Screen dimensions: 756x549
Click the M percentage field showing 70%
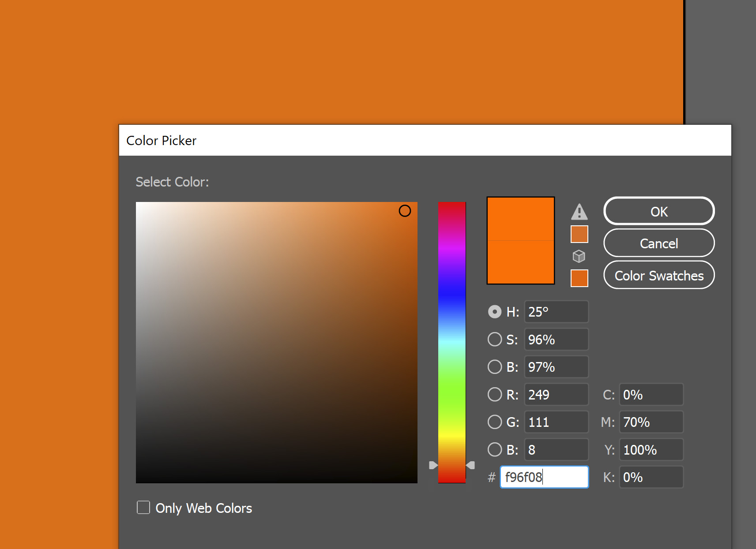click(651, 422)
